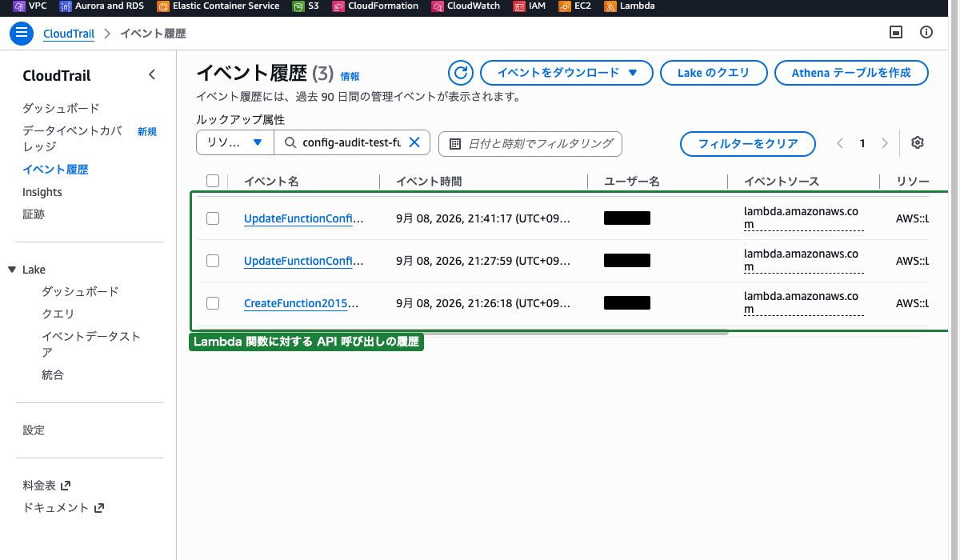
Task: Open Insights in the sidebar
Action: pyautogui.click(x=42, y=192)
